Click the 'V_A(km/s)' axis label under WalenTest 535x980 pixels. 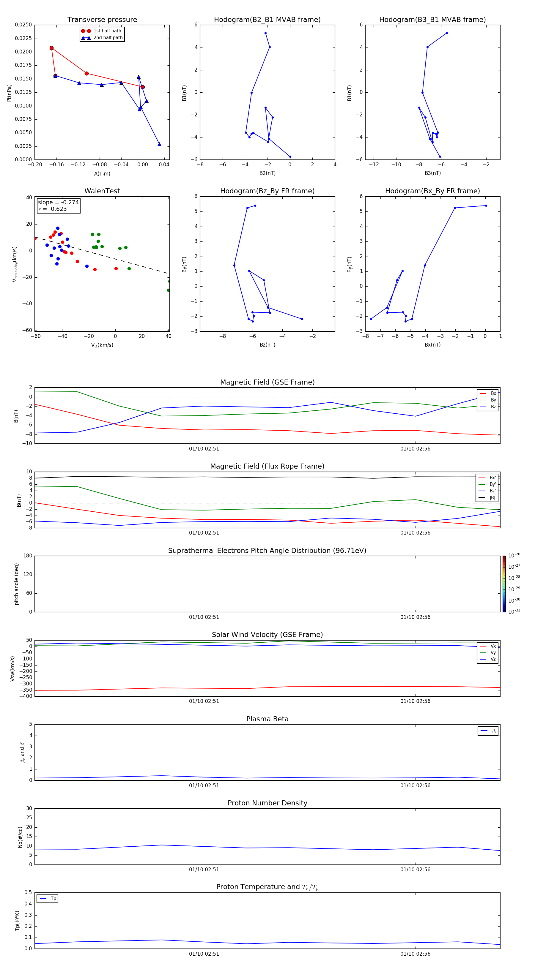(x=102, y=345)
